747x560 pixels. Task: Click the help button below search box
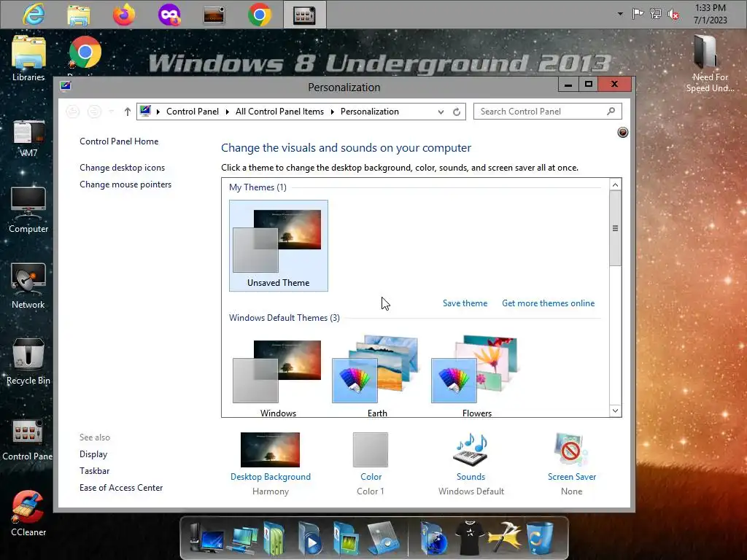point(623,133)
